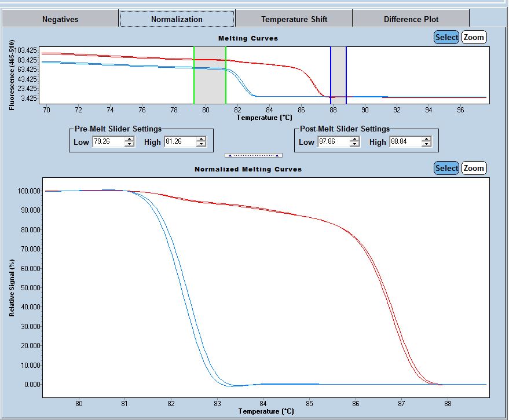Increase Pre-Melt Low value with up arrow
Image resolution: width=509 pixels, height=420 pixels.
pos(129,139)
